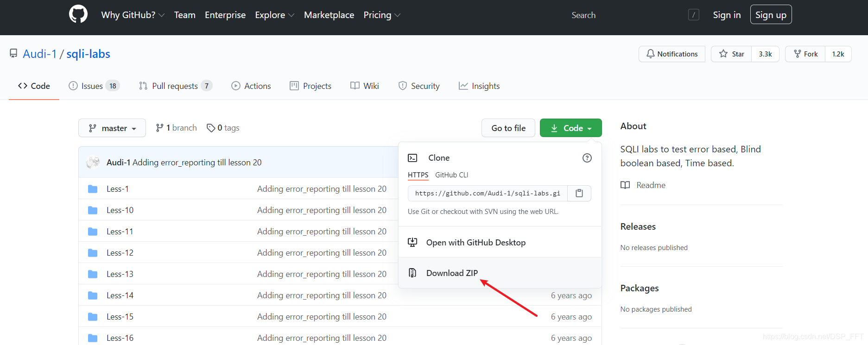
Task: Click the Less-1 folder icon
Action: tap(93, 189)
